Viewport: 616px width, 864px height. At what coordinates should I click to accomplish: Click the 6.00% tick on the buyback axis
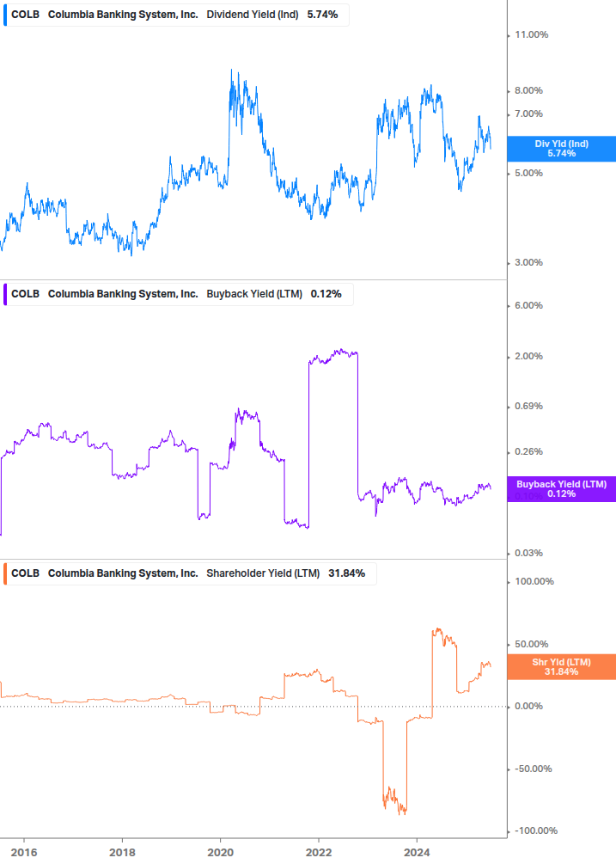click(x=528, y=306)
